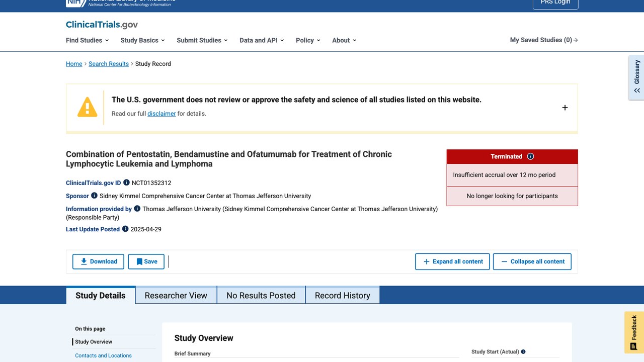Click the Last Update Posted date 2025-04-29
Image resolution: width=644 pixels, height=362 pixels.
click(146, 229)
